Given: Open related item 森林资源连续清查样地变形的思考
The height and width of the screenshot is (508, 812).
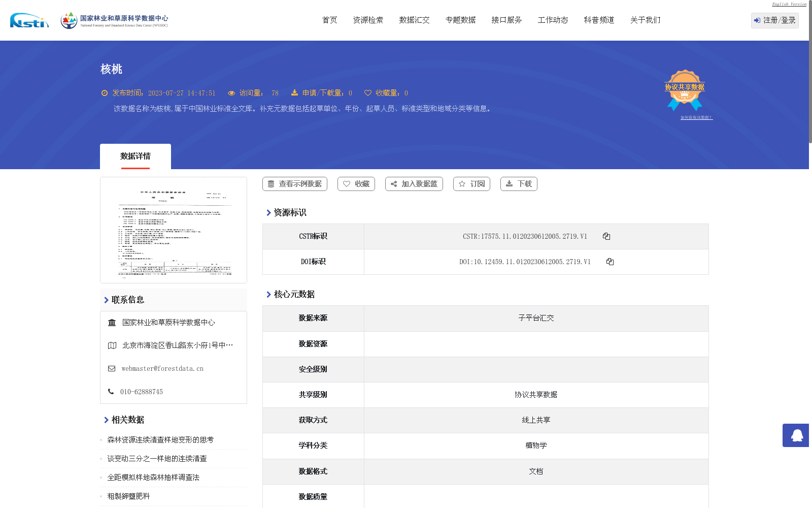Looking at the screenshot, I should 160,440.
